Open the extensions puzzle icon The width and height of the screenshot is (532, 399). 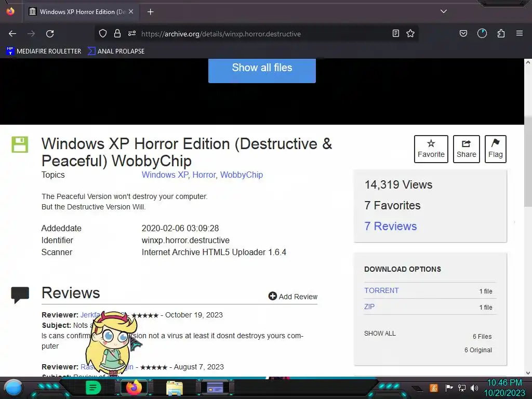tap(501, 33)
